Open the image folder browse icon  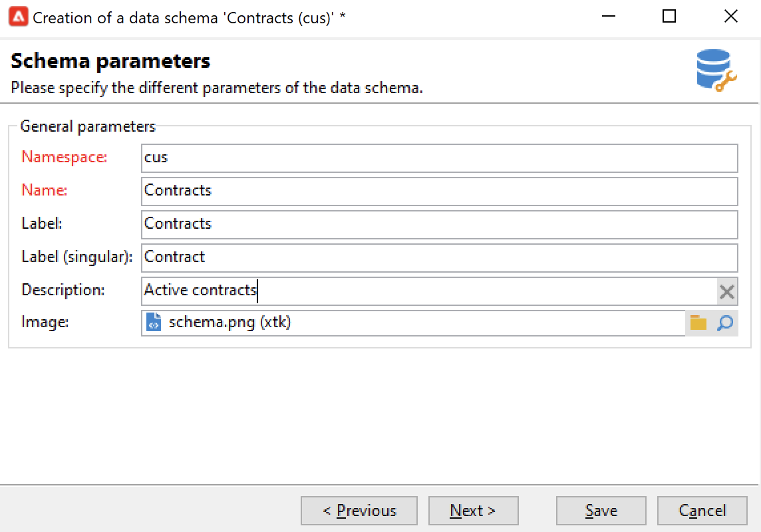tap(698, 323)
